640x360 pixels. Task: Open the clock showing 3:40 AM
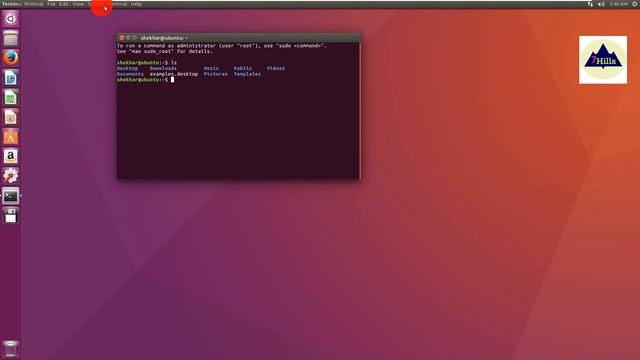(x=618, y=4)
